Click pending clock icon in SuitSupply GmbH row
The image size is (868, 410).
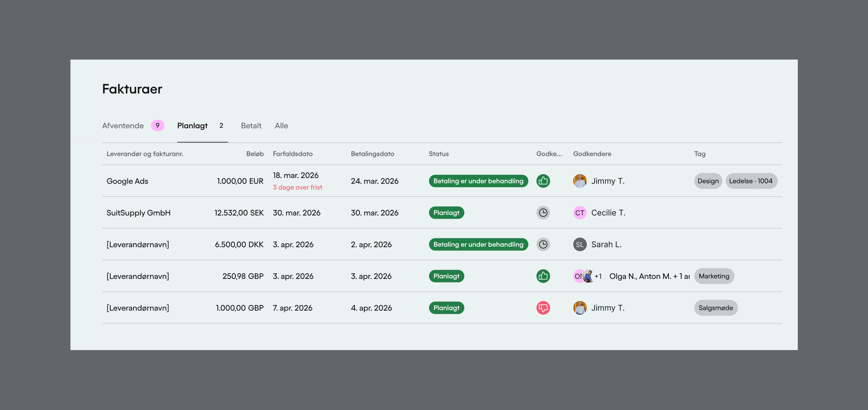(x=543, y=213)
